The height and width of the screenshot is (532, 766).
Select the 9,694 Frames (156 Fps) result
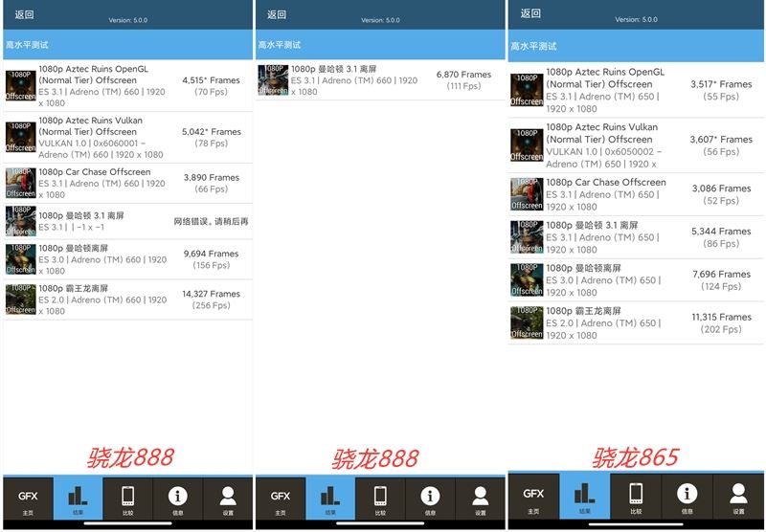pyautogui.click(x=211, y=259)
